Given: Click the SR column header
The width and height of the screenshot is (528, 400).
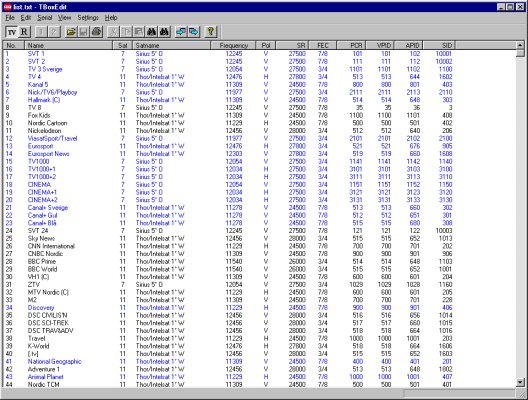Looking at the screenshot, I should point(292,45).
